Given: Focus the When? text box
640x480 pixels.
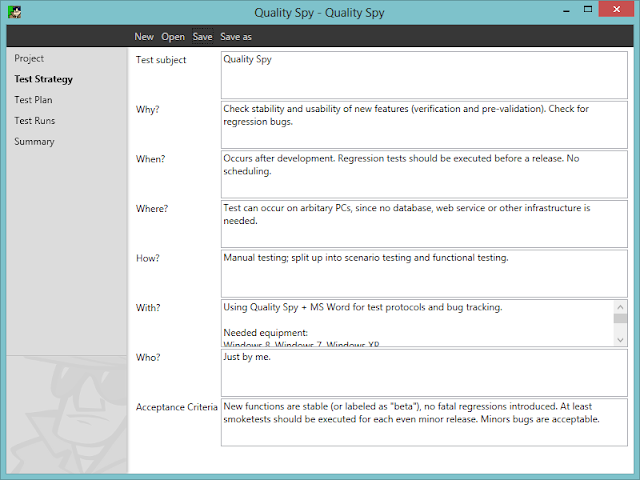Looking at the screenshot, I should [424, 174].
